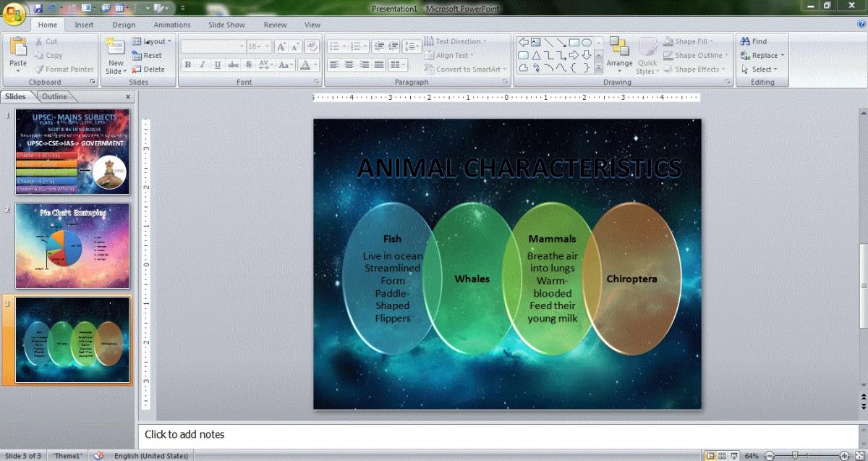868x461 pixels.
Task: Switch to Normal view in status bar
Action: pos(711,456)
